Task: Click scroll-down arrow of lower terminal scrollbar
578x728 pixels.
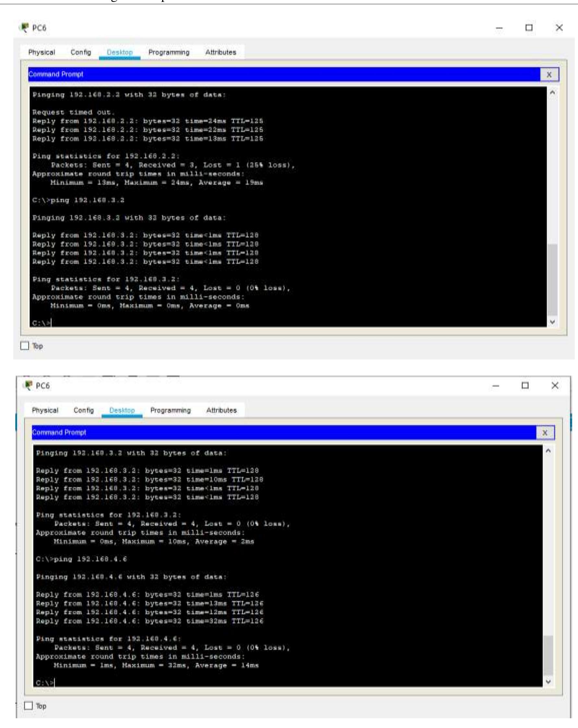Action: 548,682
